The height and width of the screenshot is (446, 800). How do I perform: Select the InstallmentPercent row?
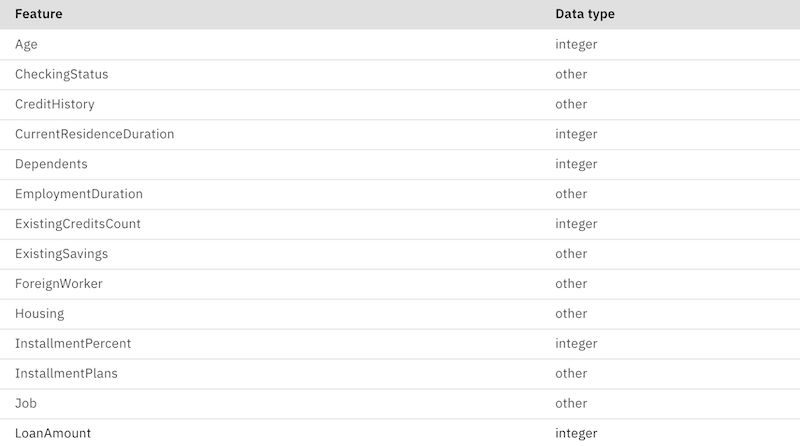(x=400, y=343)
